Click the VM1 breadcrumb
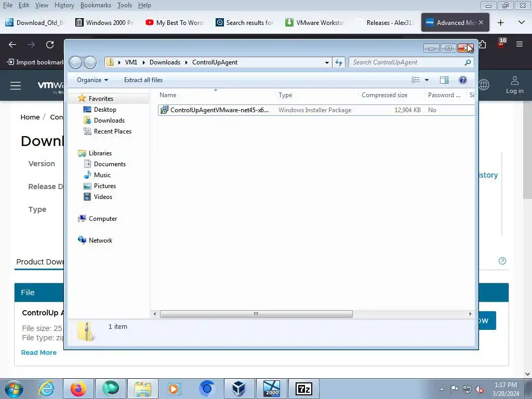532x399 pixels. pyautogui.click(x=131, y=62)
